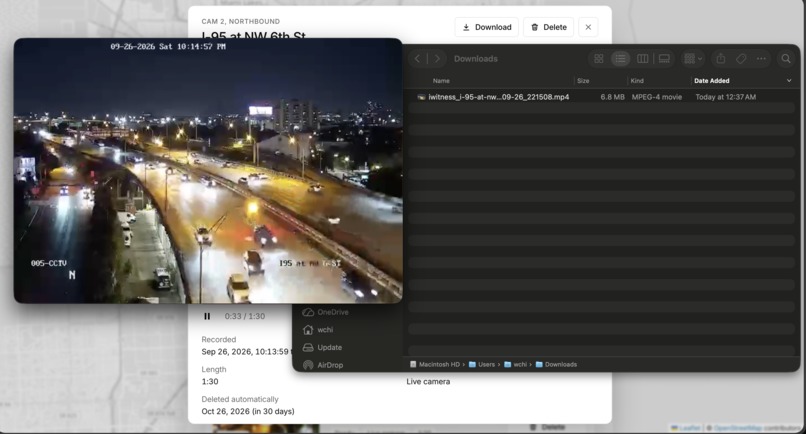
Task: Click Downloads folder in path bar
Action: click(556, 365)
